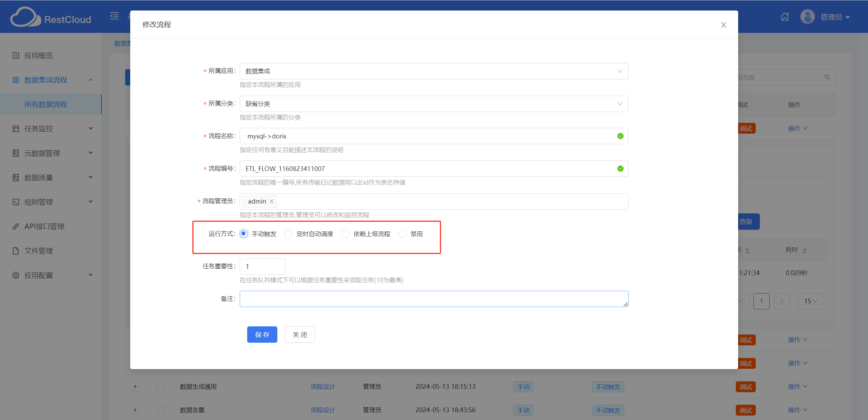868x420 pixels.
Task: Click the administrator avatar icon
Action: [x=807, y=17]
